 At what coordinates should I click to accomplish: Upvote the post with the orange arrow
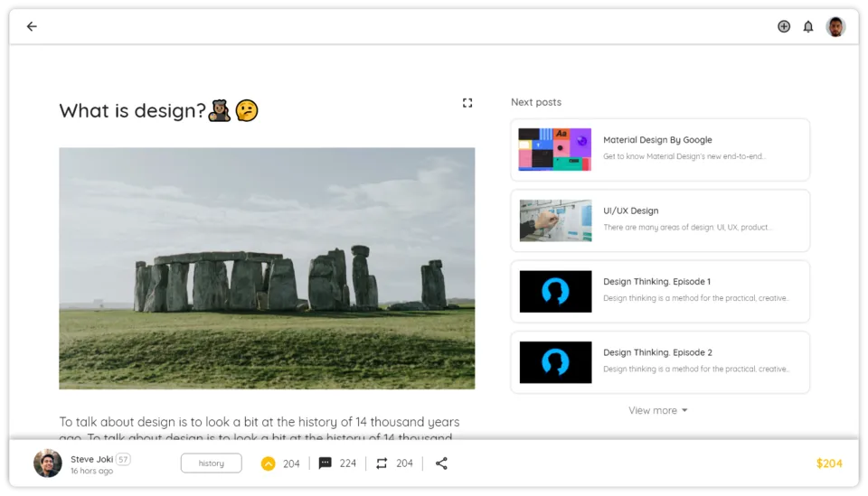point(268,463)
